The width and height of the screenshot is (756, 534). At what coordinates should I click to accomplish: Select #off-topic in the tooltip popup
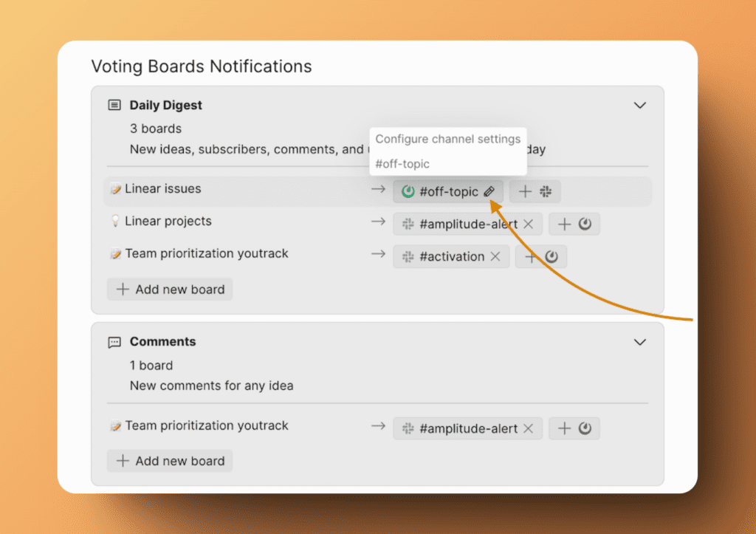coord(402,164)
